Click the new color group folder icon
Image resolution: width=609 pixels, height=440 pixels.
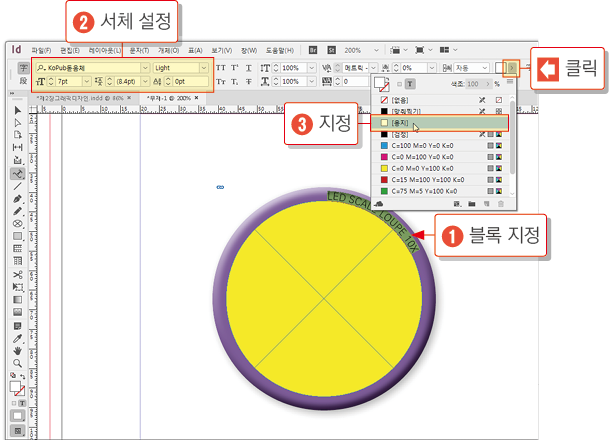472,203
